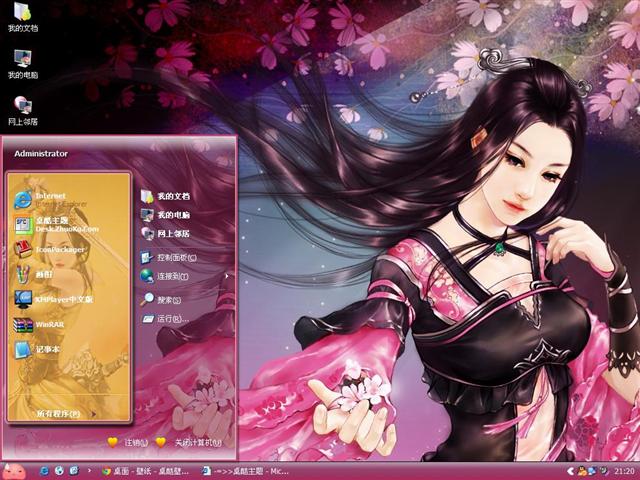Open 桌酷主题 DeskZhuoKu.Com in the Start menu

tap(56, 224)
